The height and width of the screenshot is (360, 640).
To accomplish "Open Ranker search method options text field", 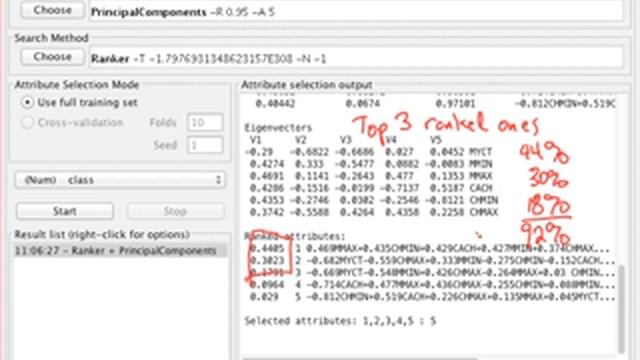I will pos(356,58).
